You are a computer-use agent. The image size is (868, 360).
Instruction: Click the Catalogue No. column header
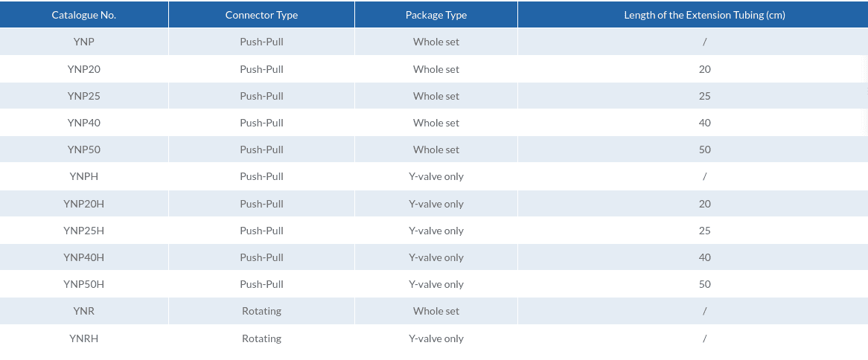tap(83, 15)
